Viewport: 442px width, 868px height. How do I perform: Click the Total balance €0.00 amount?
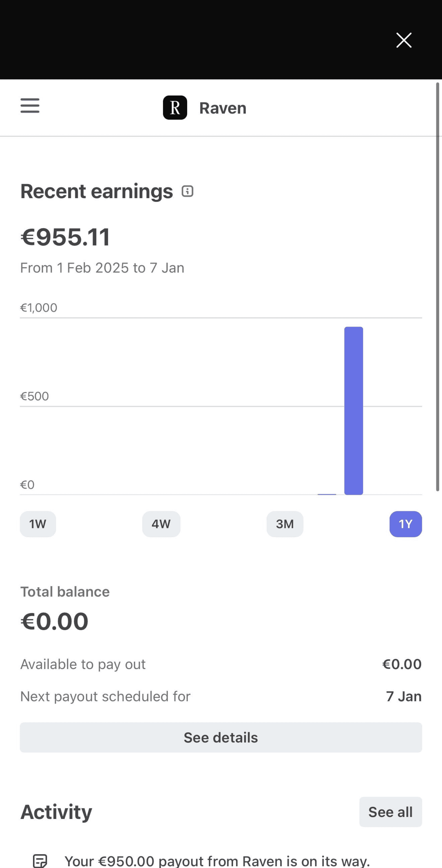pyautogui.click(x=54, y=621)
